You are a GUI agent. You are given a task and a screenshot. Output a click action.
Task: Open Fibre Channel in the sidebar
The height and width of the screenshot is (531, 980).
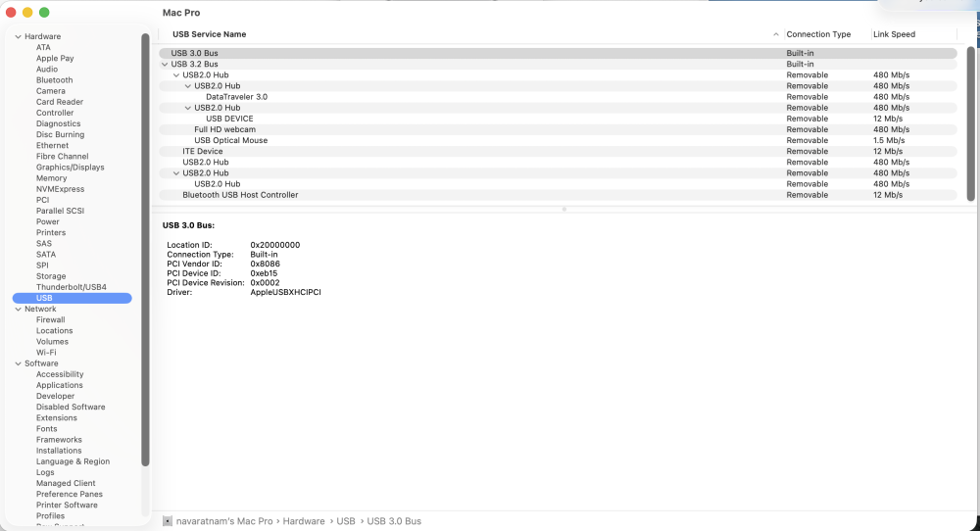click(63, 157)
